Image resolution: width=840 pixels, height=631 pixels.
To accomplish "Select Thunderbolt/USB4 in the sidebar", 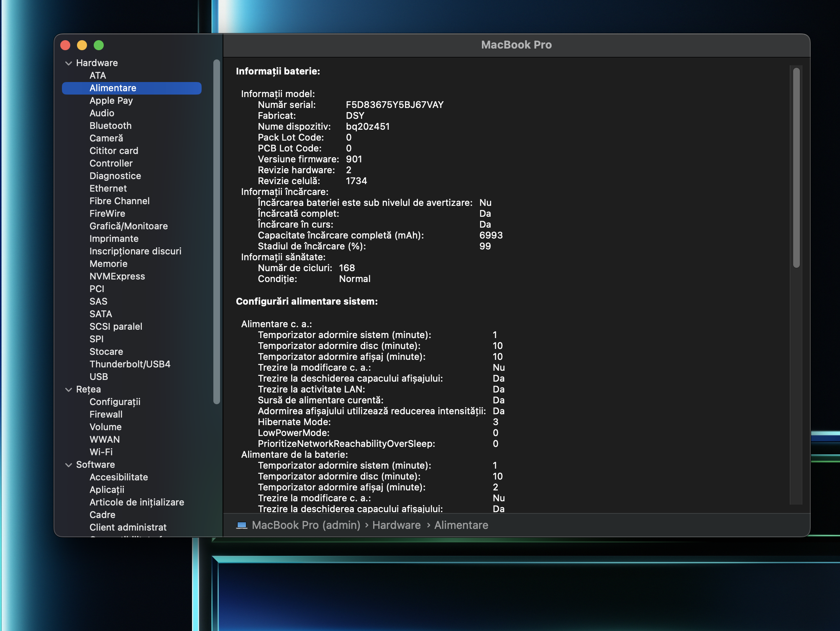I will coord(130,364).
